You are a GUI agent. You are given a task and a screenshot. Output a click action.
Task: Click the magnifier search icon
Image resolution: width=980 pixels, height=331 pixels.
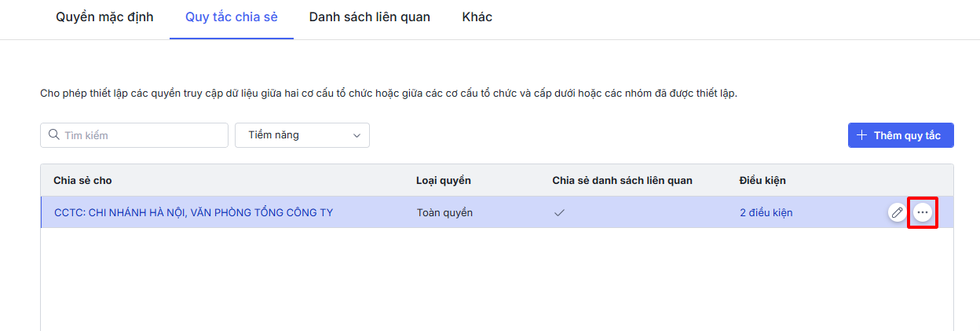click(x=54, y=135)
